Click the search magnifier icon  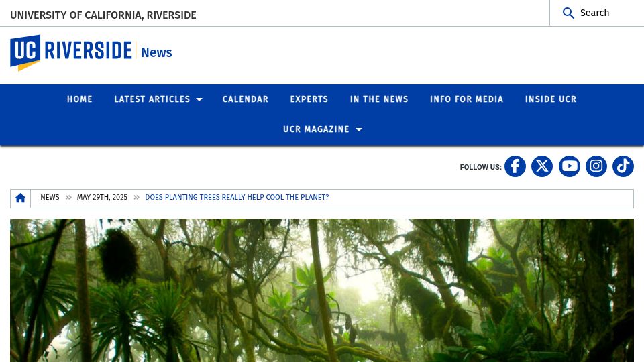coord(568,13)
